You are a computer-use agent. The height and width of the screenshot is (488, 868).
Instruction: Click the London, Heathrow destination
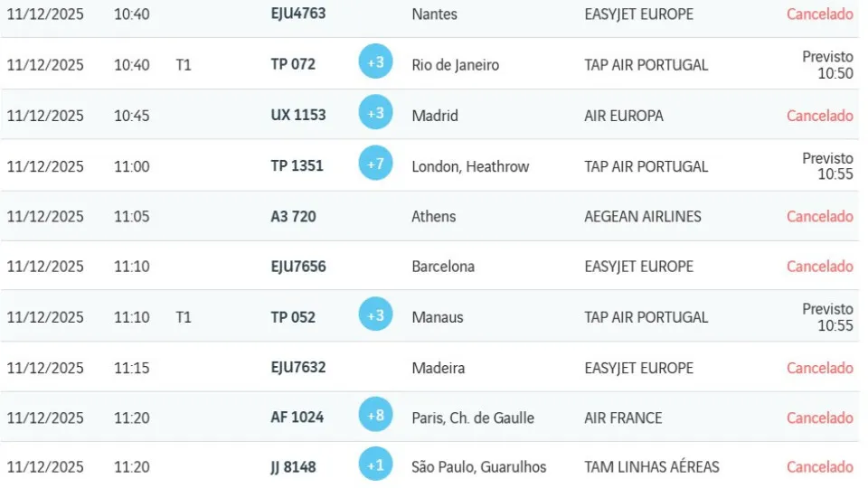pyautogui.click(x=470, y=166)
